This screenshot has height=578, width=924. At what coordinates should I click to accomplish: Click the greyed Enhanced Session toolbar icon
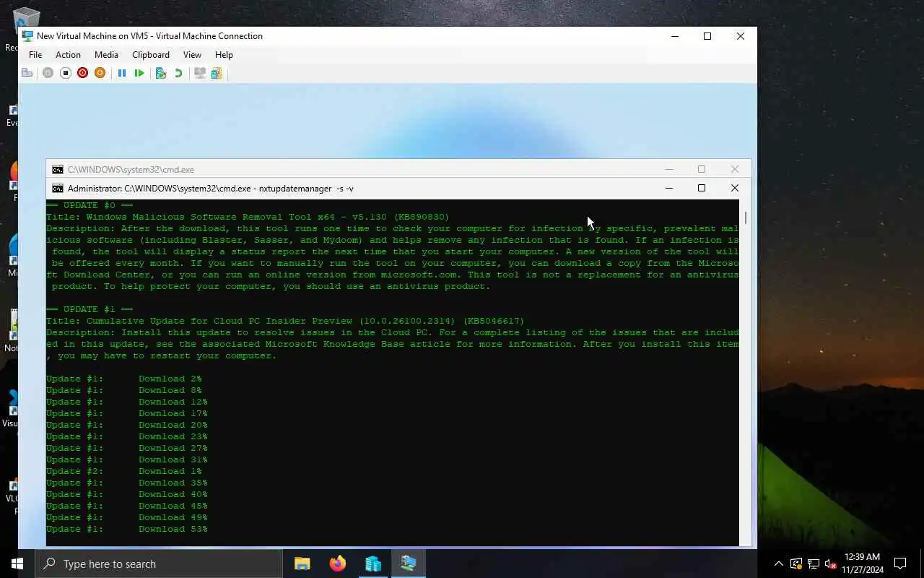pos(200,73)
